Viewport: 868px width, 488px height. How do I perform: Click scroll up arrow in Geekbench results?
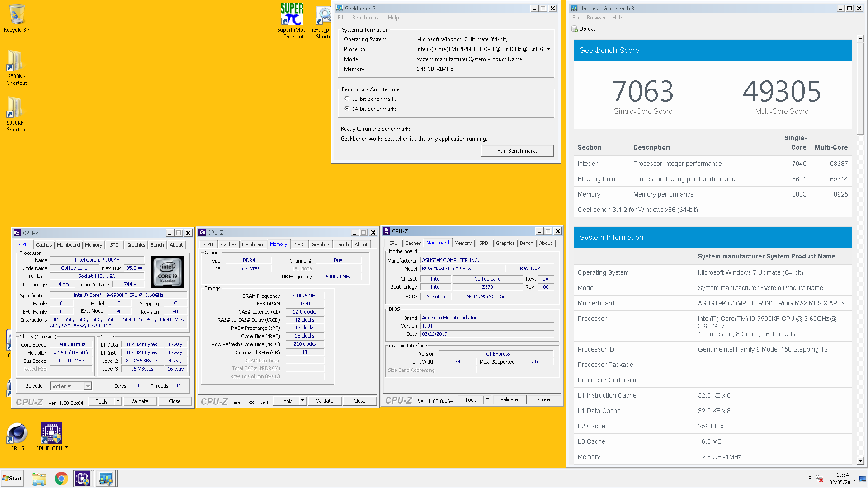860,39
